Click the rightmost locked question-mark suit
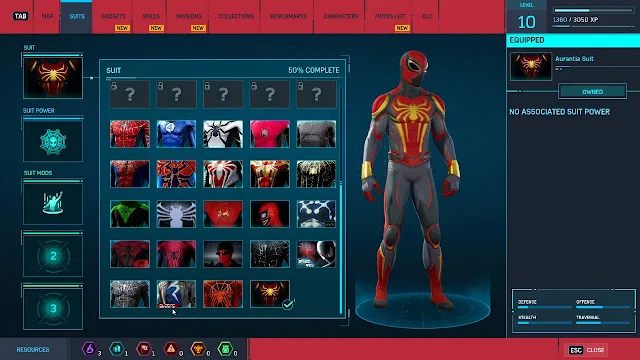Image resolution: width=640 pixels, height=360 pixels. pos(316,94)
